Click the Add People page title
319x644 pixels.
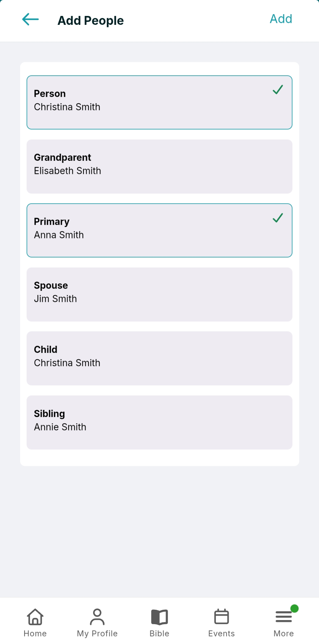click(91, 21)
